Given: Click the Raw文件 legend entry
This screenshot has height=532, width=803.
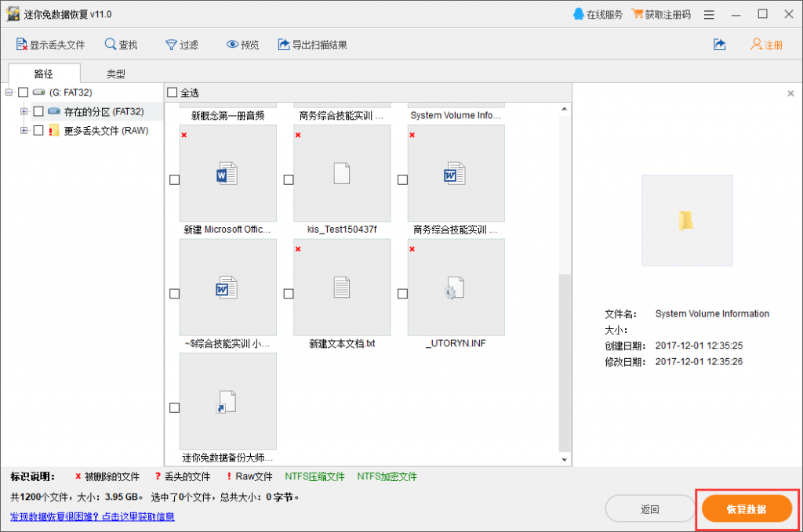Looking at the screenshot, I should coord(249,476).
